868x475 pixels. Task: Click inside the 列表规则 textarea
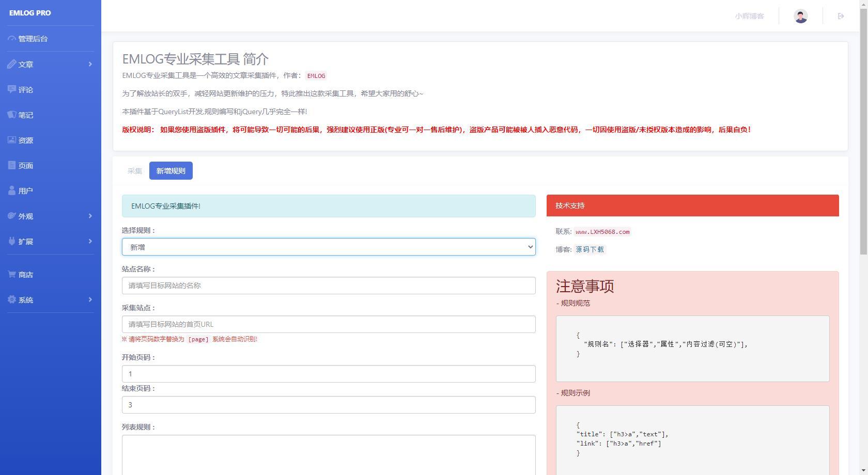click(329, 455)
